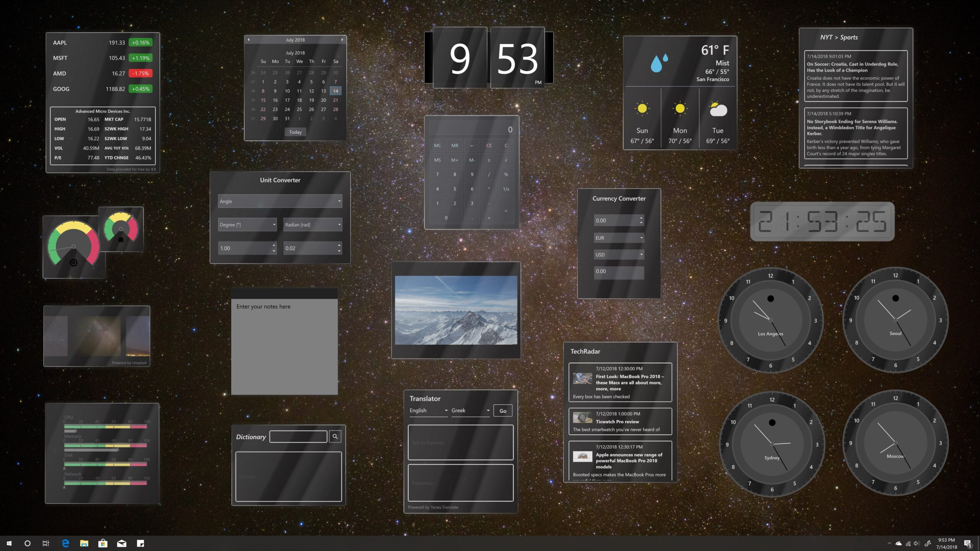Open the Mail app from taskbar
The image size is (980, 551).
[x=121, y=543]
